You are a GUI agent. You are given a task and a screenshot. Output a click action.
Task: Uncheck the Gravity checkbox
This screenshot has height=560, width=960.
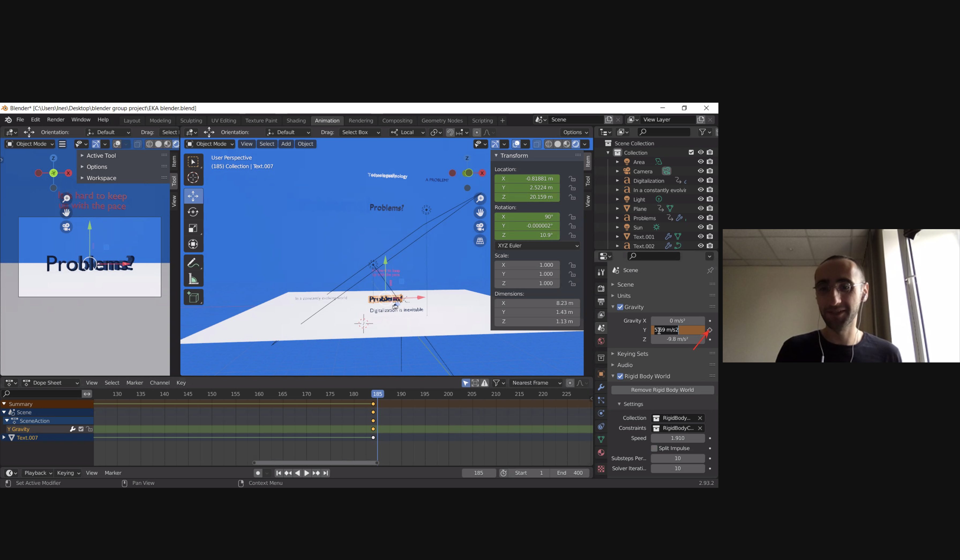(x=620, y=307)
